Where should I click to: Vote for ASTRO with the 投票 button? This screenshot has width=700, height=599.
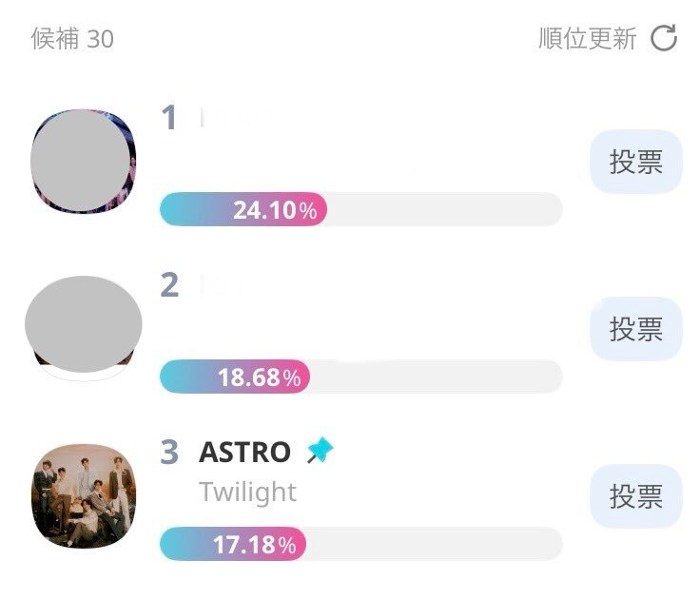636,496
